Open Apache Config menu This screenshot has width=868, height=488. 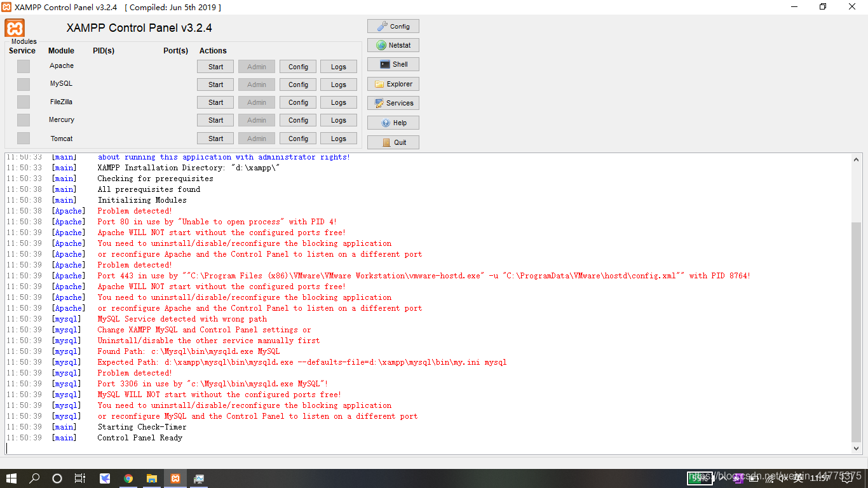298,67
